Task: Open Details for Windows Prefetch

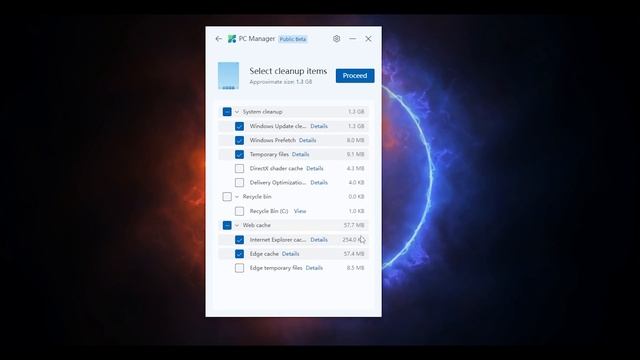Action: pyautogui.click(x=307, y=140)
